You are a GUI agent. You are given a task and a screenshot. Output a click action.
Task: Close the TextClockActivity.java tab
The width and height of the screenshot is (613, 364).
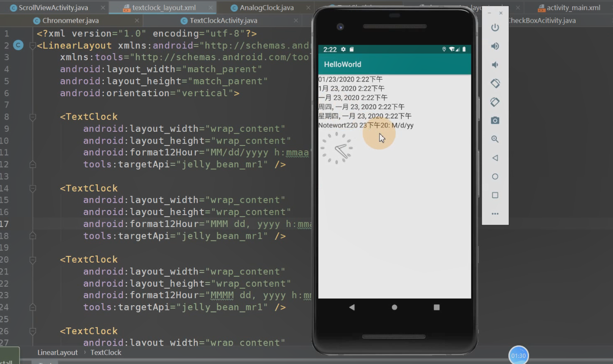click(x=296, y=21)
